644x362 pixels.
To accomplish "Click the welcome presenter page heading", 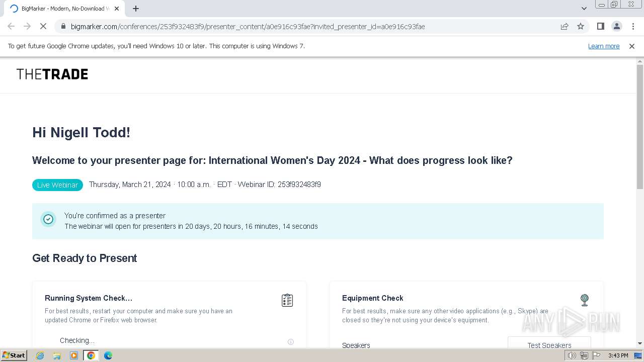I will pos(272,160).
